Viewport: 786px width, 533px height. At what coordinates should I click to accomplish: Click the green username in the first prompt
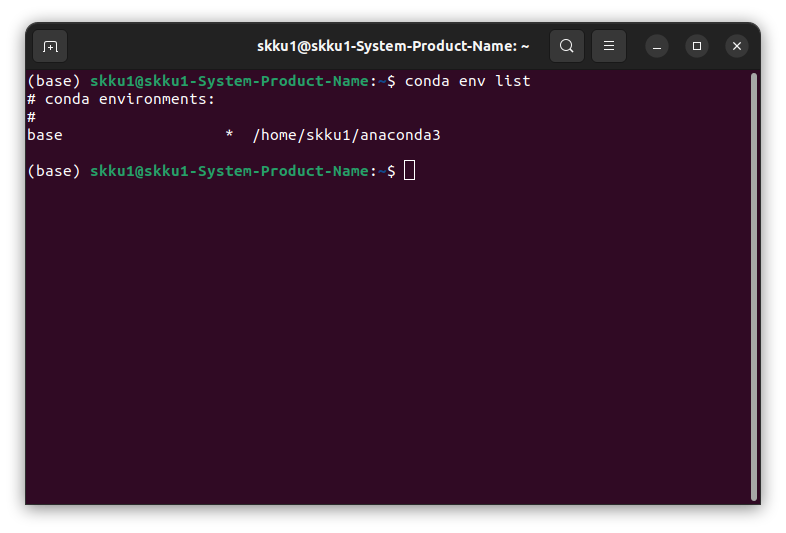(x=229, y=81)
